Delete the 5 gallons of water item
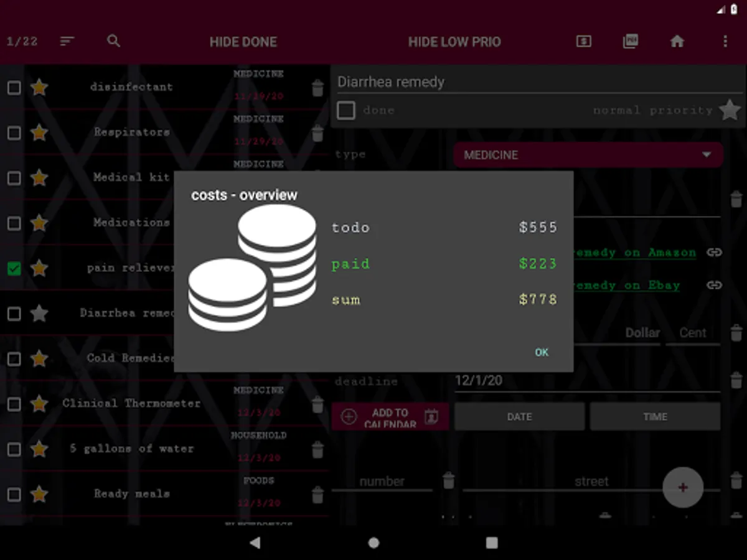 (x=317, y=449)
